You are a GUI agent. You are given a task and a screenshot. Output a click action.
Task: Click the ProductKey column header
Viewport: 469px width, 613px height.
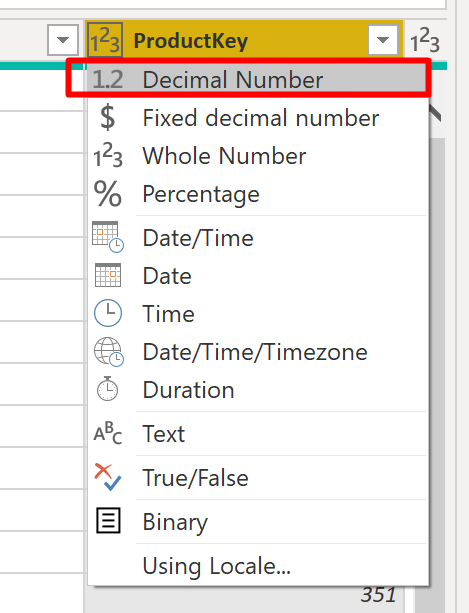click(244, 40)
